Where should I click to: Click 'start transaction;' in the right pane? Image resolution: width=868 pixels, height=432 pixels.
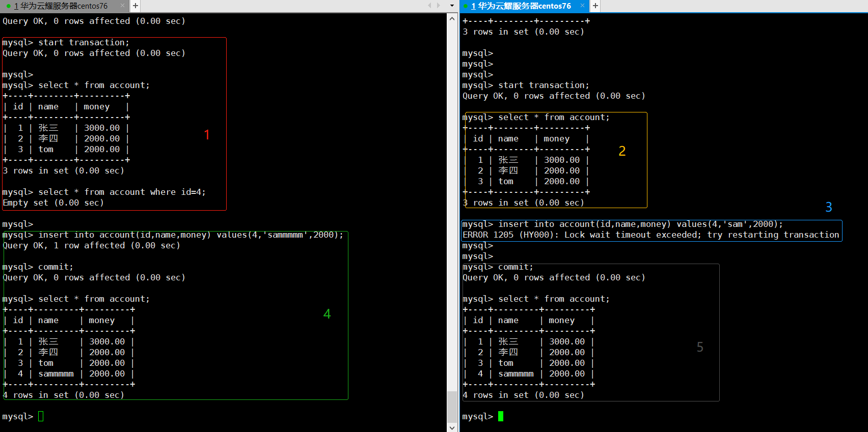(544, 85)
